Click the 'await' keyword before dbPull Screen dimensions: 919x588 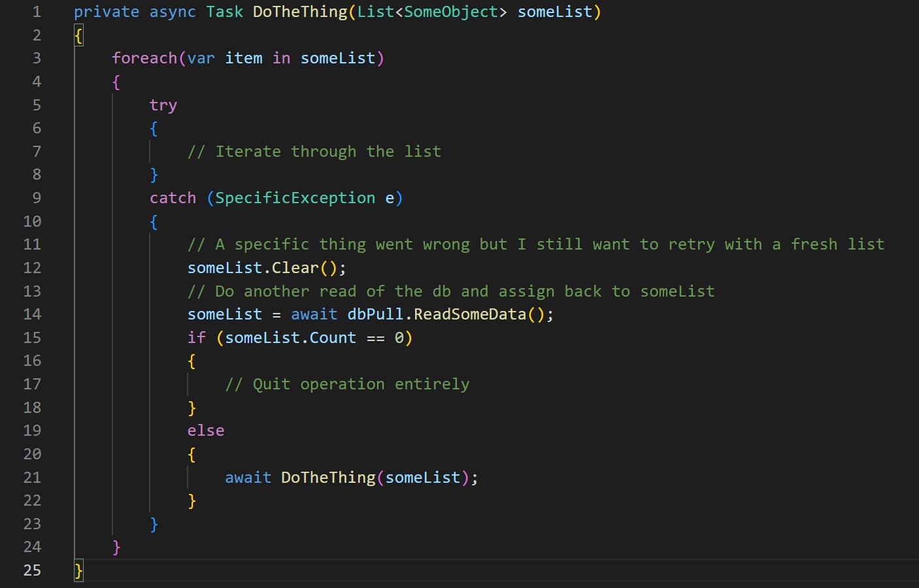(x=314, y=314)
